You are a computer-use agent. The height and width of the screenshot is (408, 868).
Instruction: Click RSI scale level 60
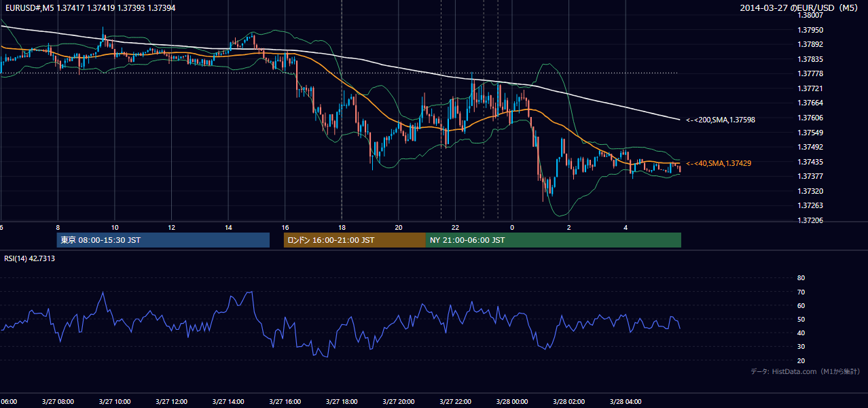[801, 305]
